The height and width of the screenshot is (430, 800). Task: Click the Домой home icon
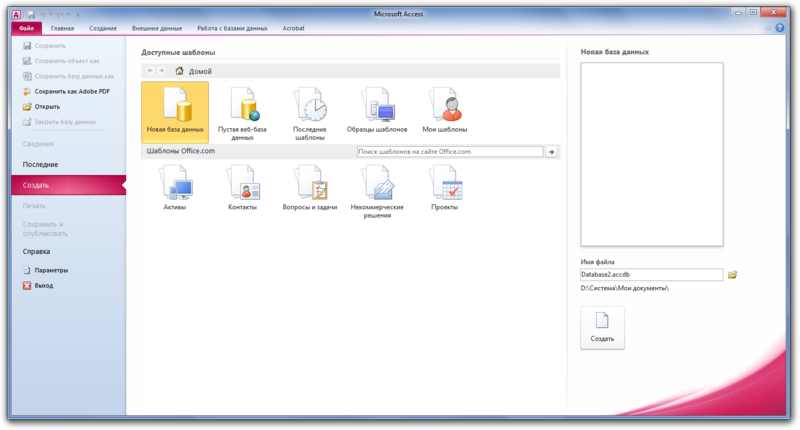click(180, 71)
